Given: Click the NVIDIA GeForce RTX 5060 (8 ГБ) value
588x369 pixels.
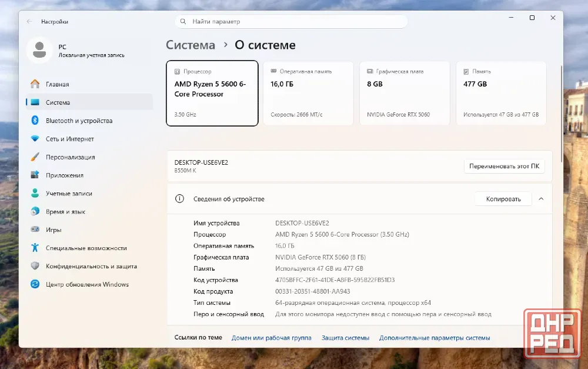Looking at the screenshot, I should (320, 257).
